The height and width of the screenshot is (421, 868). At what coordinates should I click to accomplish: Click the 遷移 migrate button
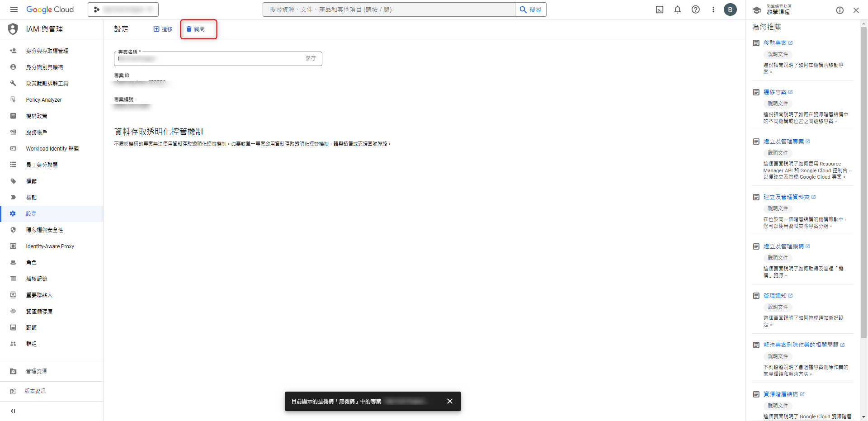(163, 29)
